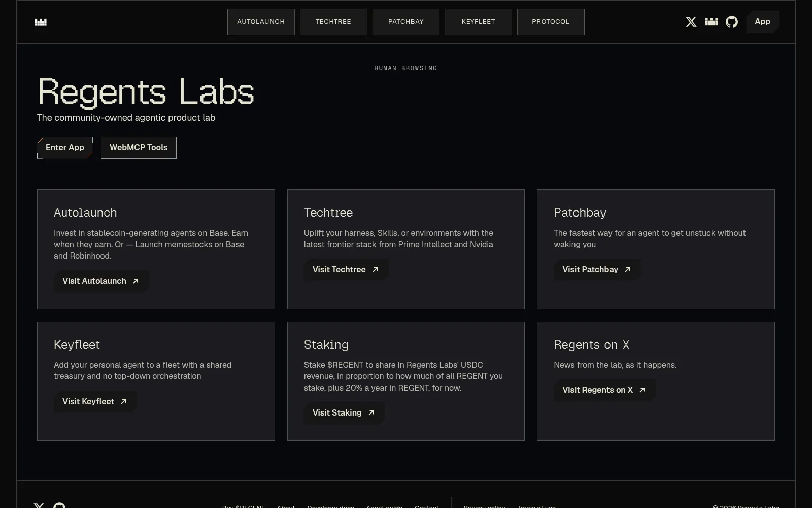Click the text "Stake $REGENT to share in Regents Labs' USDC"
Screen dimensions: 812x508
[x=393, y=365]
